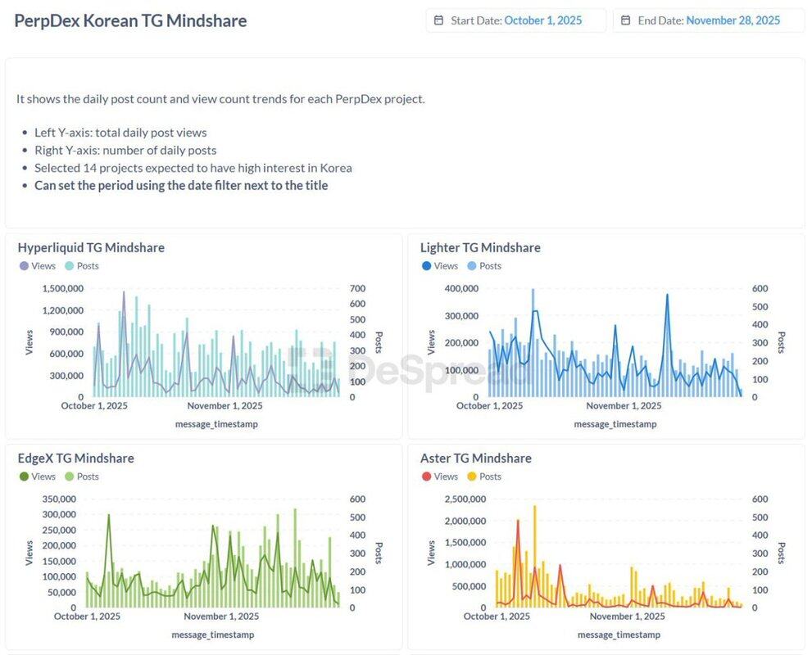812x655 pixels.
Task: Open Start Date picker showing October 1, 2025
Action: click(542, 20)
